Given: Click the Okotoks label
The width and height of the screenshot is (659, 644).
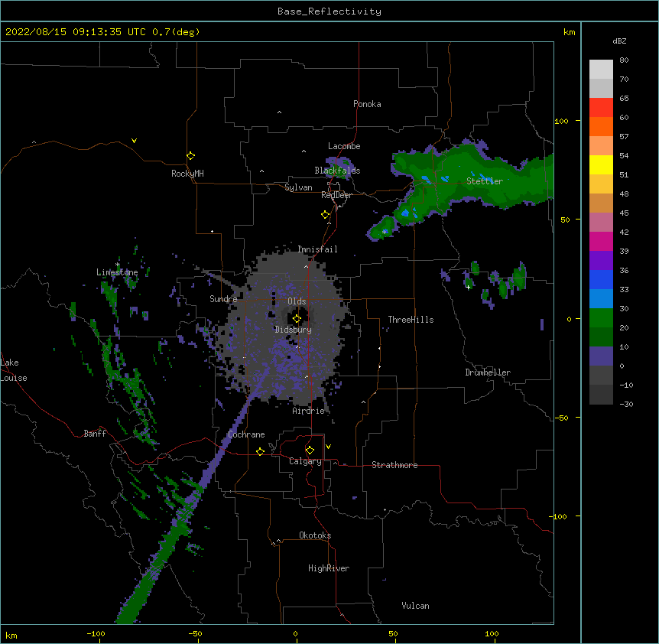Looking at the screenshot, I should point(315,535).
